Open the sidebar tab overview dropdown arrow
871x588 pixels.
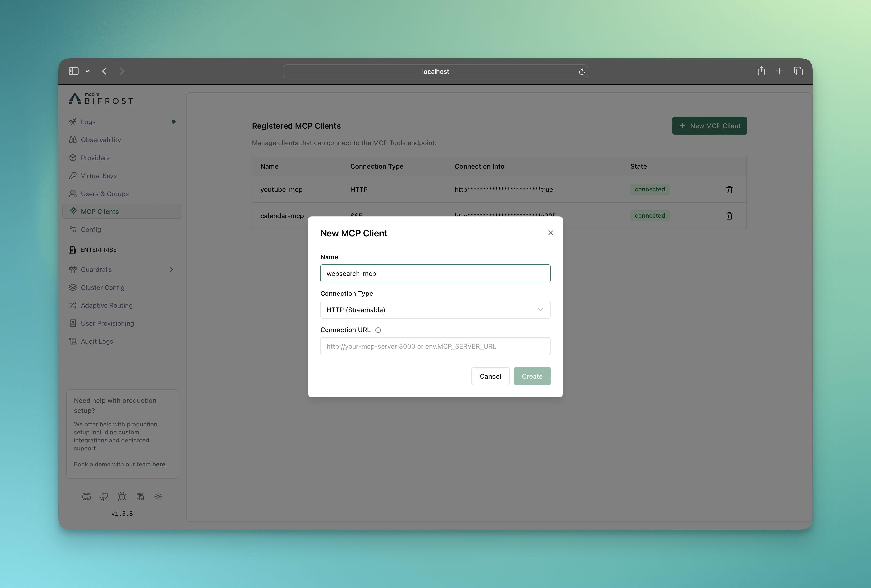pyautogui.click(x=87, y=71)
